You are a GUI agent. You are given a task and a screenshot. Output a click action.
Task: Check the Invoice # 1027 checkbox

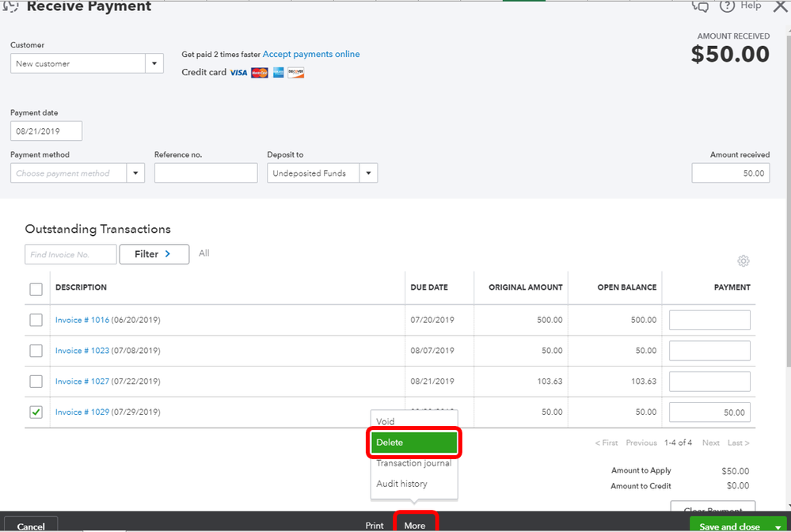pos(36,382)
